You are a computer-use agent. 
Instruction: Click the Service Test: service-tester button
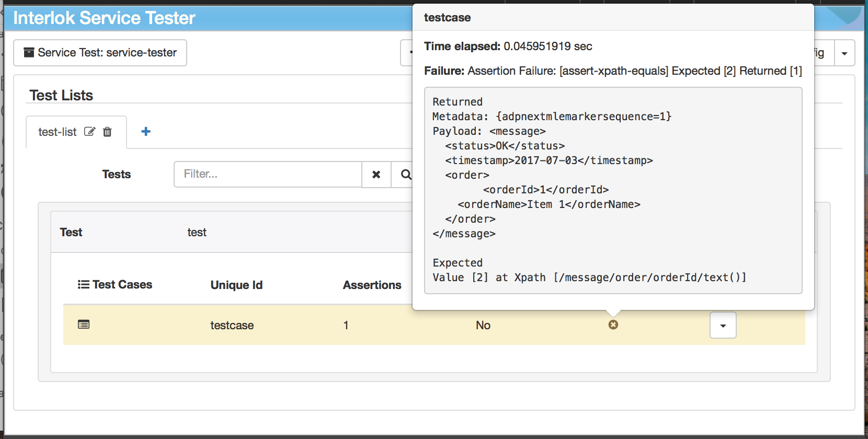pos(100,53)
